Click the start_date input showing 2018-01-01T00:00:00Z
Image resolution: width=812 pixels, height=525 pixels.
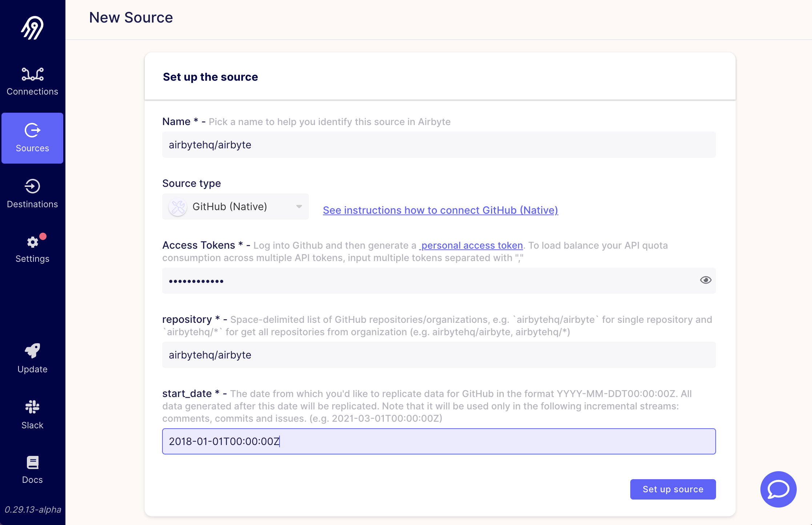[x=438, y=441]
